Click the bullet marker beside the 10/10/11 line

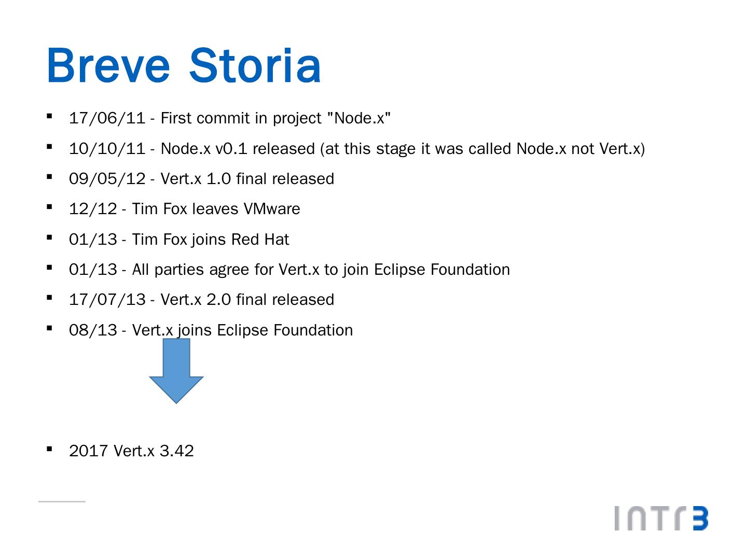tap(50, 147)
